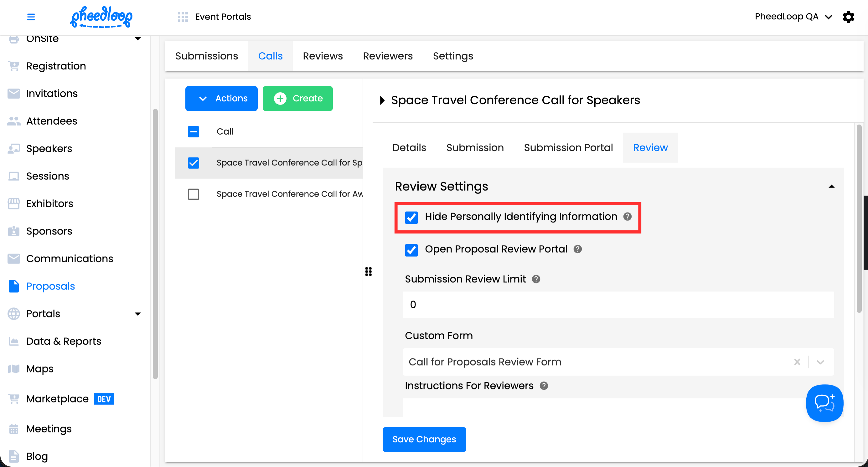The image size is (868, 467).
Task: Click the hamburger menu icon
Action: pyautogui.click(x=31, y=17)
